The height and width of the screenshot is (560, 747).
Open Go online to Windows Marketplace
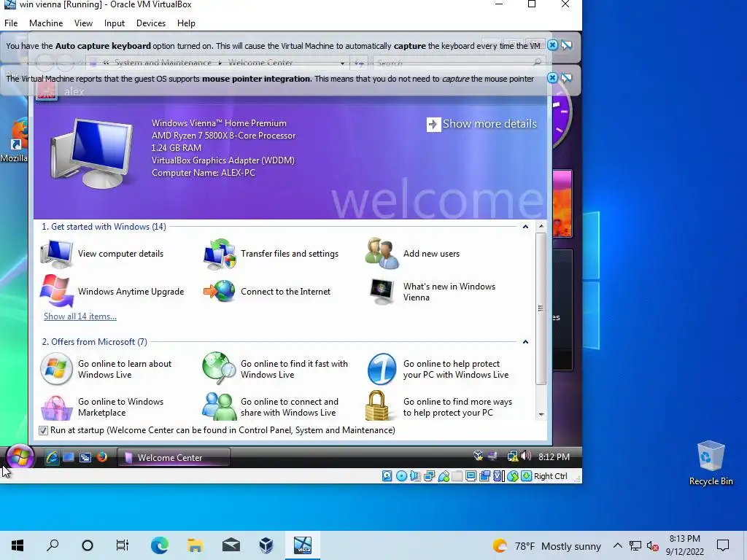pos(102,407)
